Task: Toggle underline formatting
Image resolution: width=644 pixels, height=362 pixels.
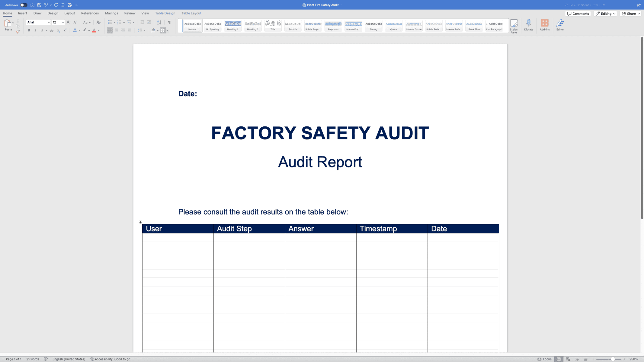Action: point(42,30)
